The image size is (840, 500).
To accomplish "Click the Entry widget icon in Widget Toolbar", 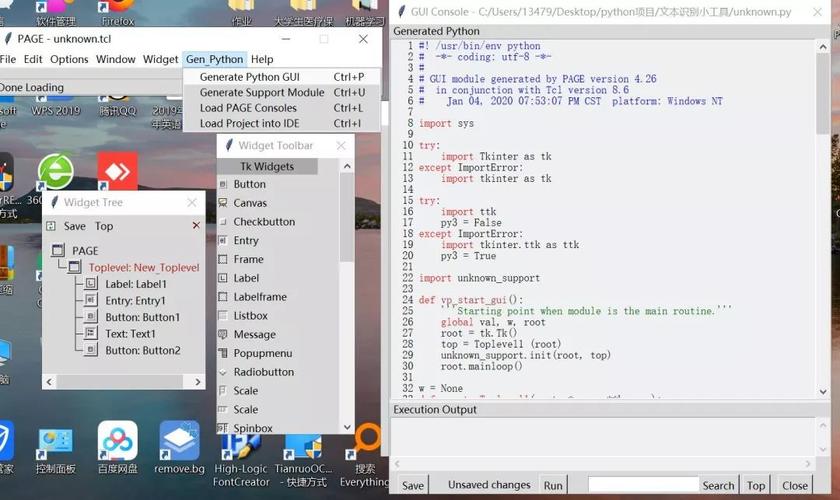I will (223, 241).
